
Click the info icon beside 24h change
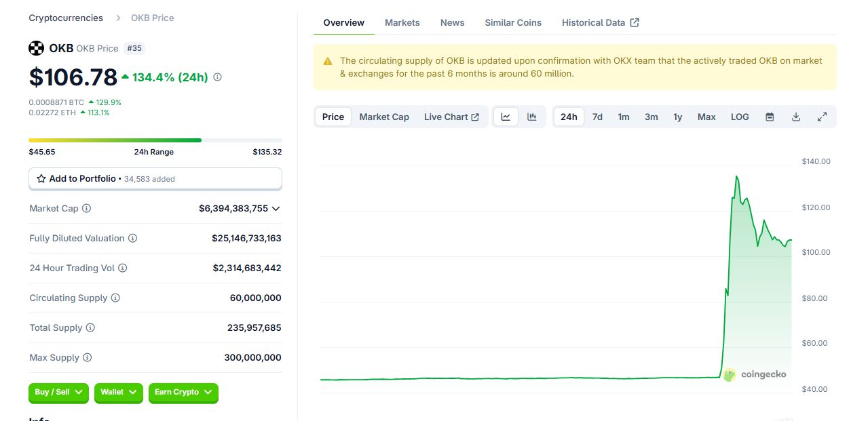click(x=217, y=77)
